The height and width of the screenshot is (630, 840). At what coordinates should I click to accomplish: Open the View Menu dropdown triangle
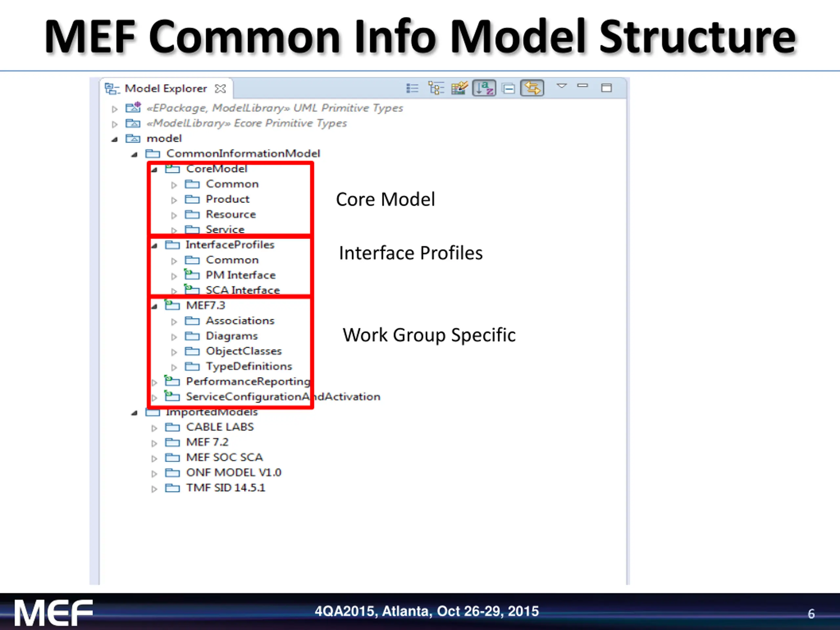click(562, 86)
